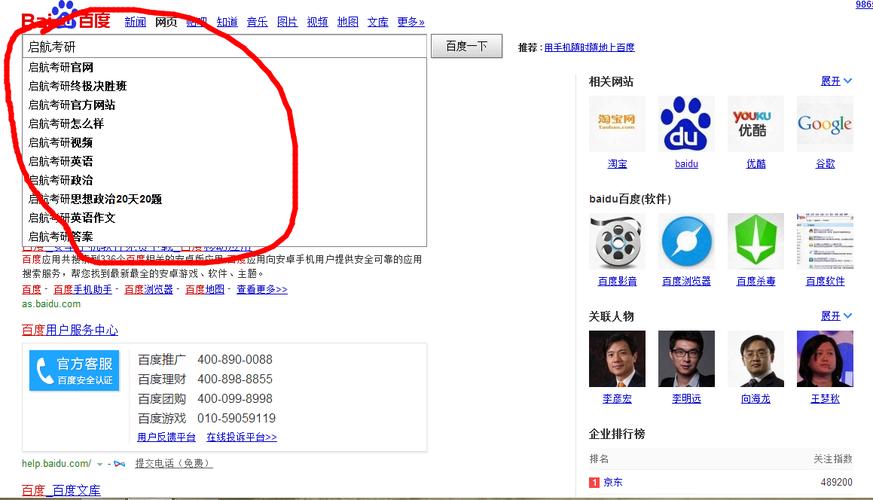Open the 优酷 text link
Image resolution: width=873 pixels, height=500 pixels.
(x=756, y=164)
